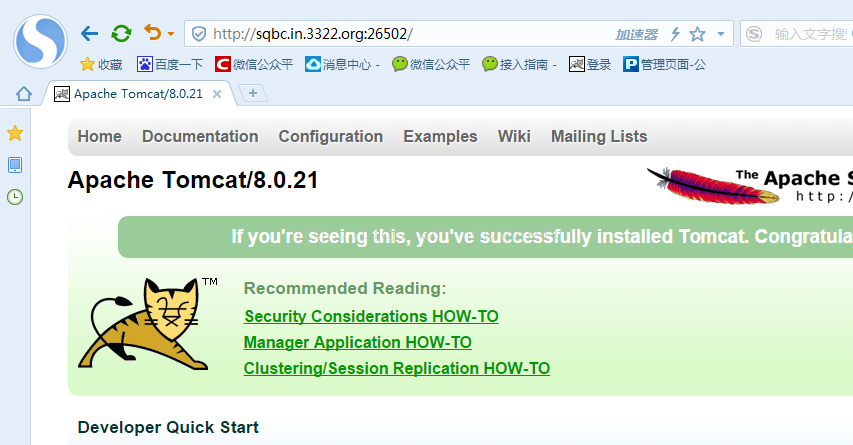Open Security Considerations HOW-TO link

pos(371,316)
